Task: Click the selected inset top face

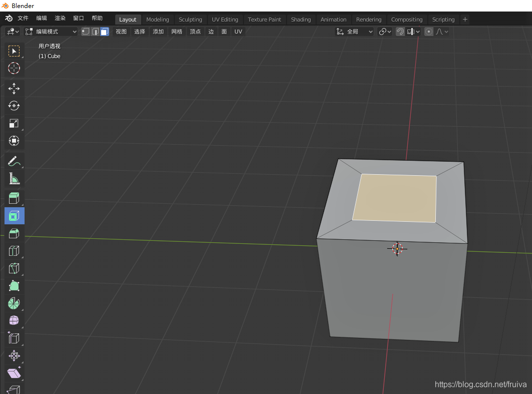Action: (x=395, y=198)
